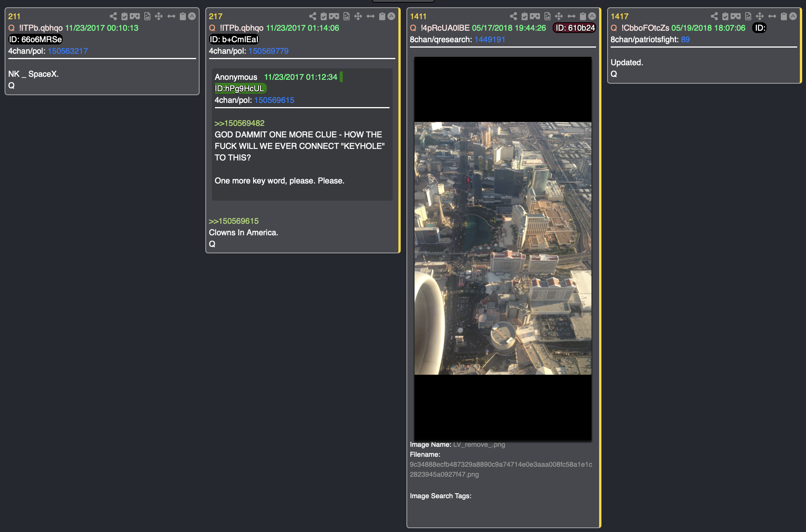Viewport: 806px width, 532px height.
Task: Click the plain clipboard icon on post 217
Action: (x=382, y=16)
